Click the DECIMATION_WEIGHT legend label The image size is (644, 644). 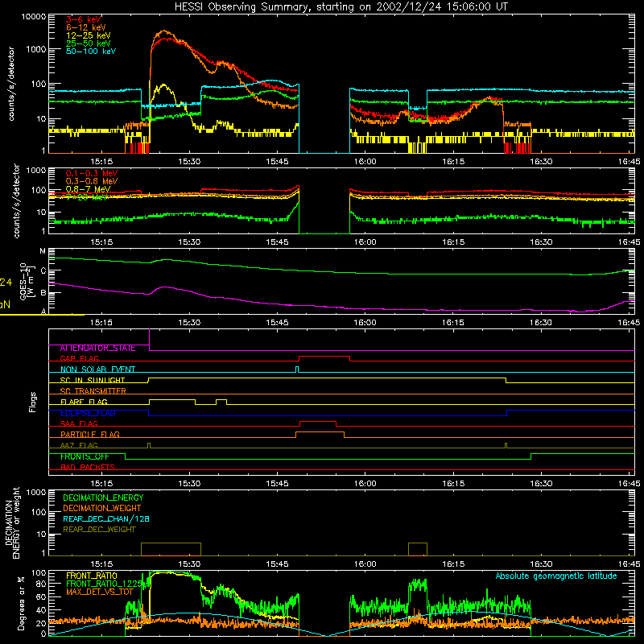pyautogui.click(x=102, y=509)
